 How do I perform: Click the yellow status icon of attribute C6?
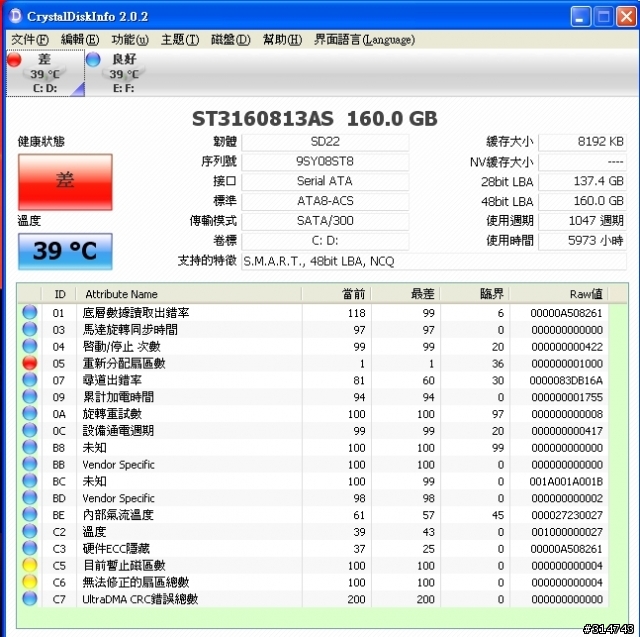coord(29,582)
